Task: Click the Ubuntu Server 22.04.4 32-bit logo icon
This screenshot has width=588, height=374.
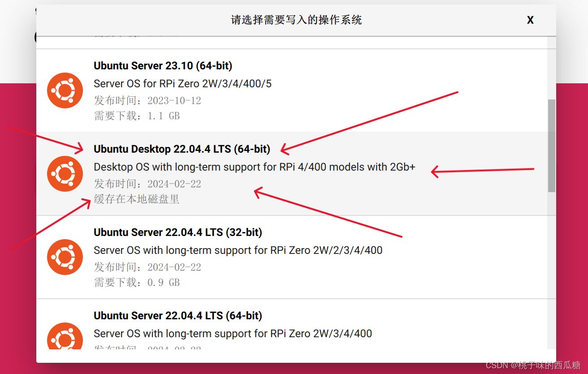Action: pos(65,257)
